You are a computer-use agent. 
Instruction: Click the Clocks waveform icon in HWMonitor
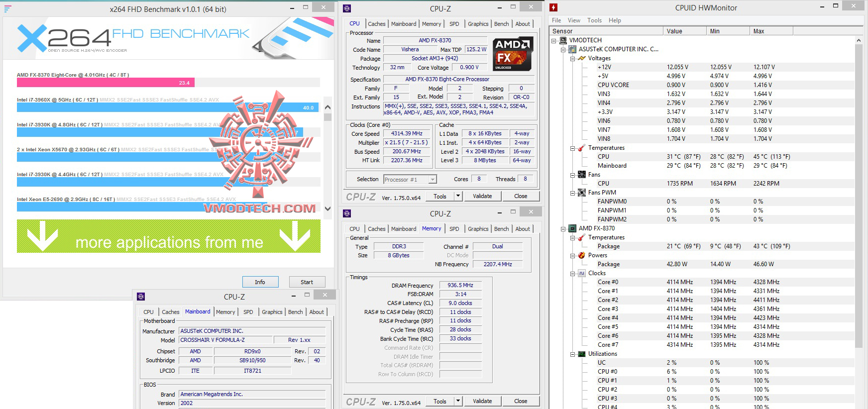581,273
